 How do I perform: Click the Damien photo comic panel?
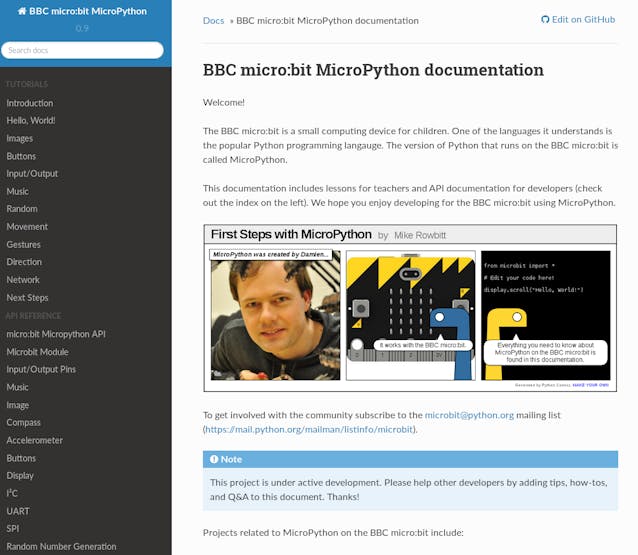point(275,316)
